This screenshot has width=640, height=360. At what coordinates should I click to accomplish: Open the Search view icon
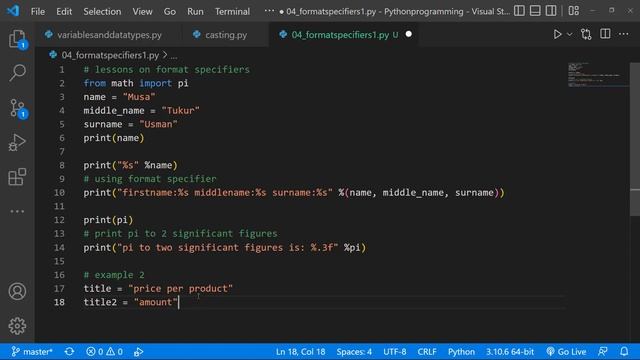[x=18, y=73]
